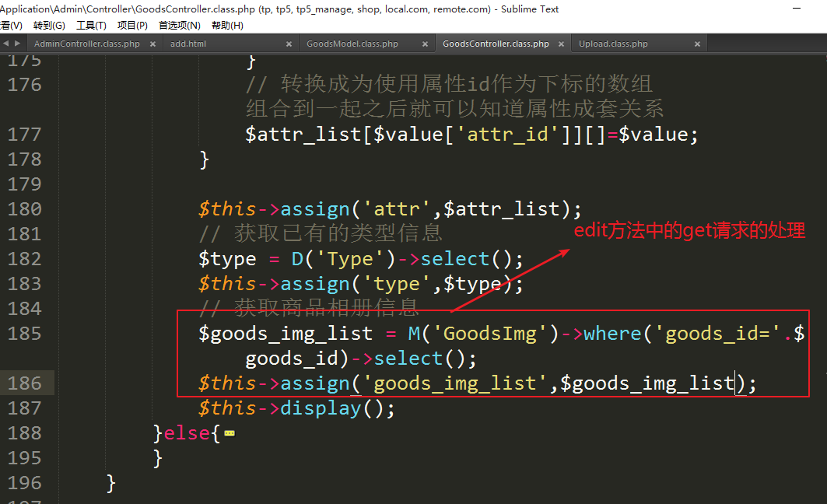This screenshot has width=827, height=504.
Task: Close the GoodsModel.class.php tab
Action: (x=425, y=44)
